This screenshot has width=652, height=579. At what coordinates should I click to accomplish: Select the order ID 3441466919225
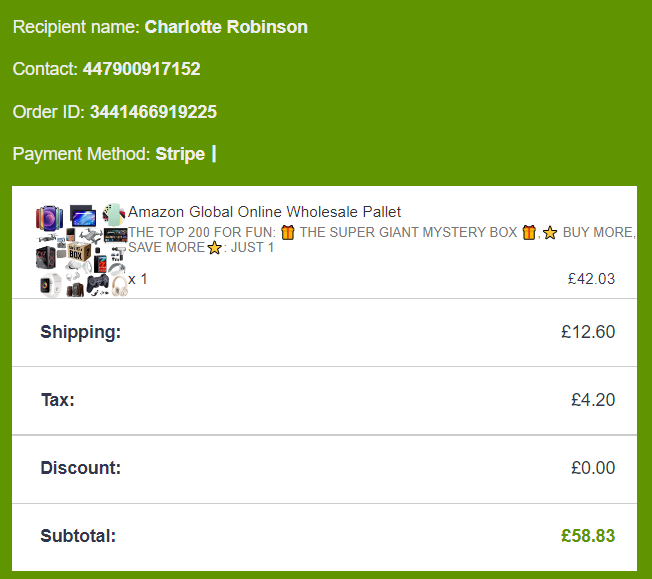tap(153, 112)
